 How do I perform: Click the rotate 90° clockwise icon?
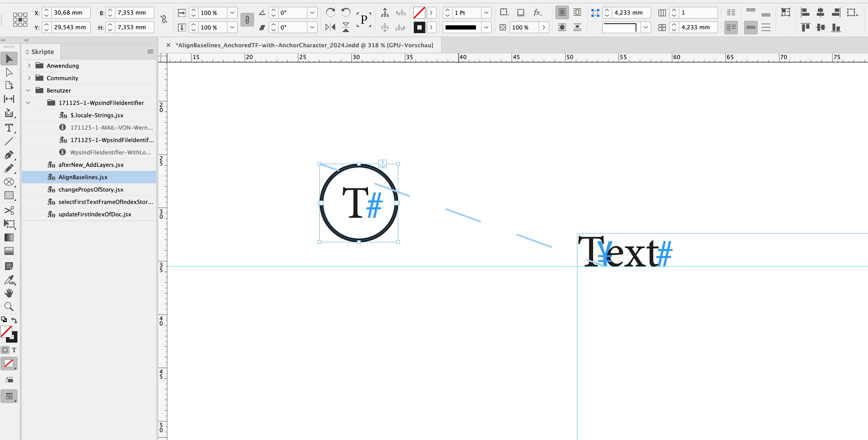[330, 13]
